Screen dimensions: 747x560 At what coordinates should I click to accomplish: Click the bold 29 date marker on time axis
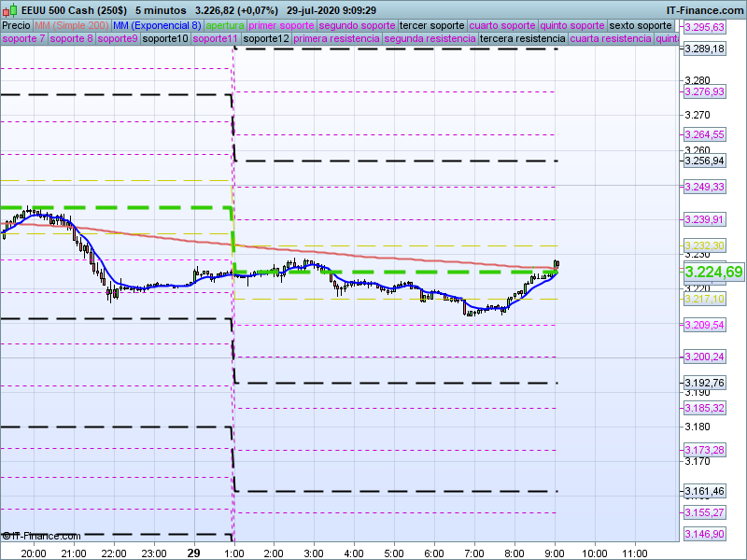coord(193,553)
